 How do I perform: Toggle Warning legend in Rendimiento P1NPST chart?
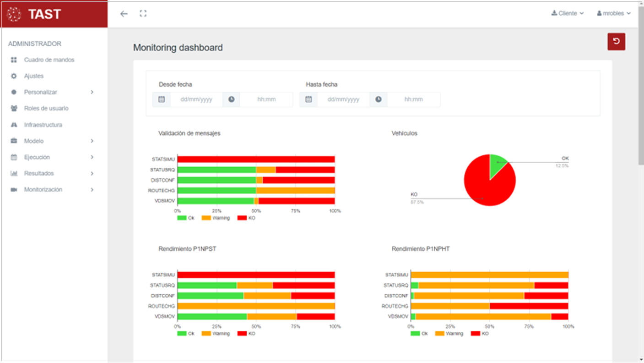click(x=215, y=334)
